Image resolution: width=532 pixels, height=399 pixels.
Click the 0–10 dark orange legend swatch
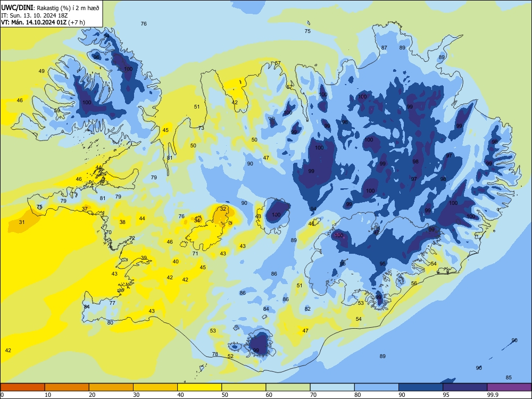coord(22,387)
